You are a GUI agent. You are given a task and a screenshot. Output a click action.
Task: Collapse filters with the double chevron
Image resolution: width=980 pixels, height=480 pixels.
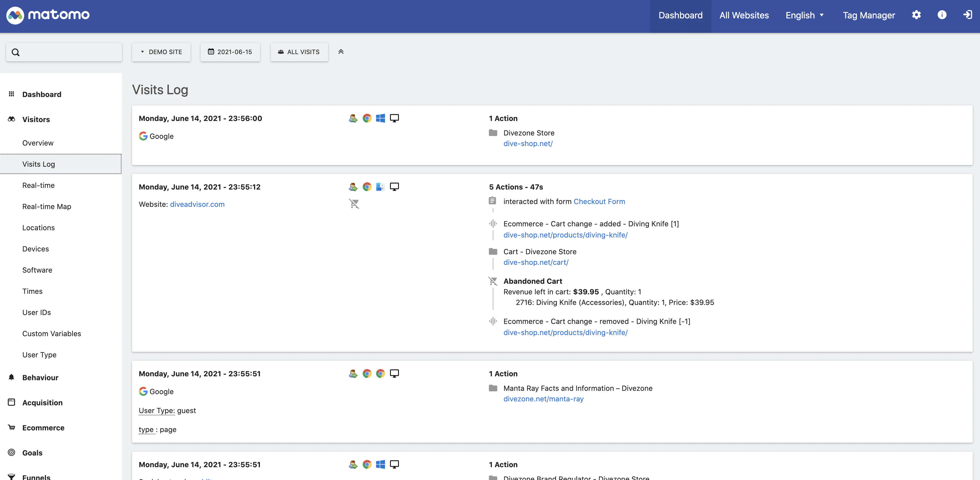(341, 52)
